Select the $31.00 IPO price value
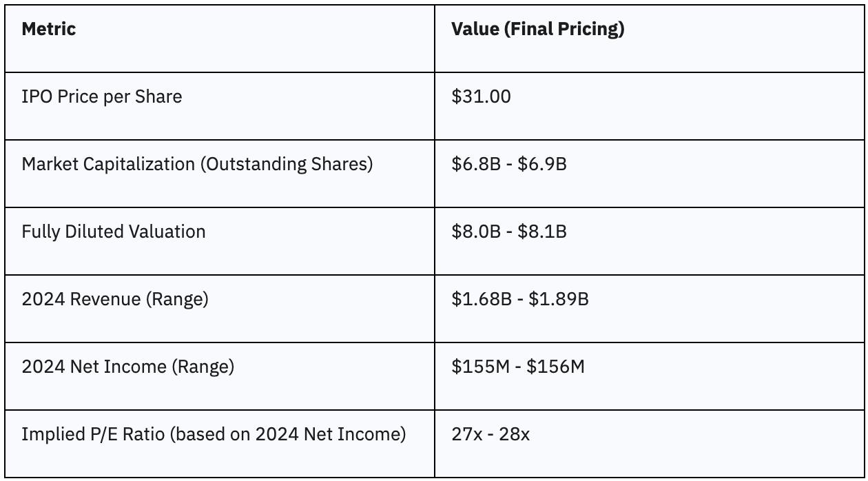This screenshot has height=481, width=868. [x=481, y=96]
